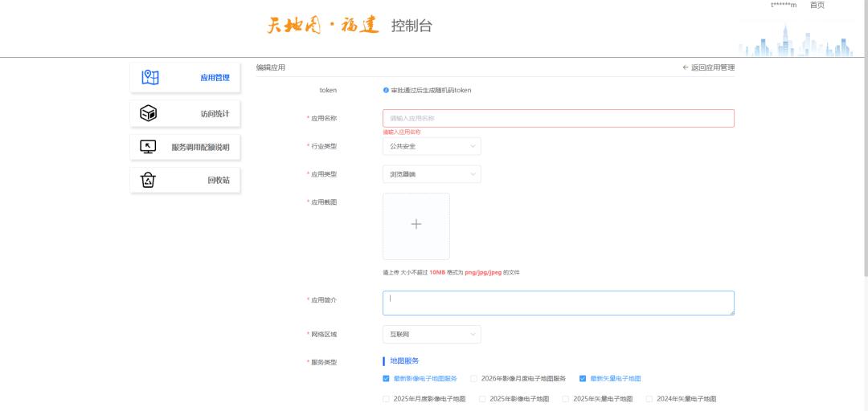The width and height of the screenshot is (868, 411).
Task: Check 2025年矢量电子地图 checkbox
Action: (565, 399)
